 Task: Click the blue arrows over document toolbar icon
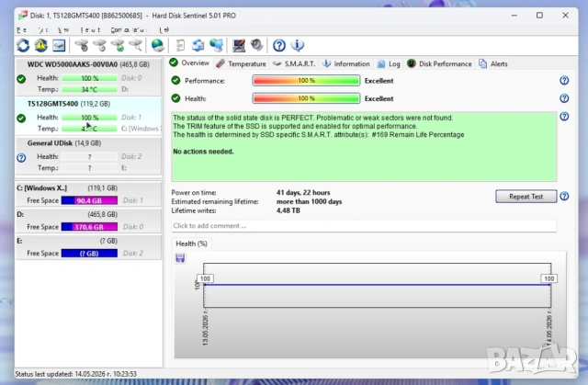[198, 45]
